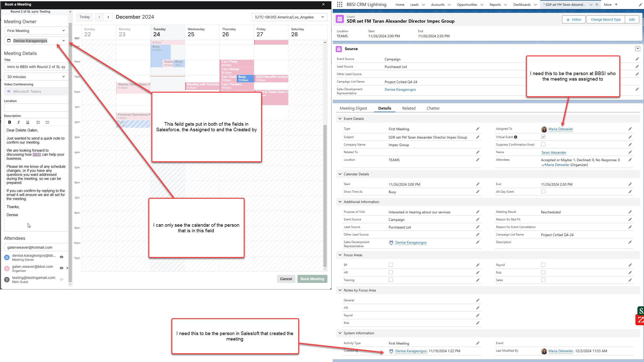Collapse the Event Details section

(340, 119)
